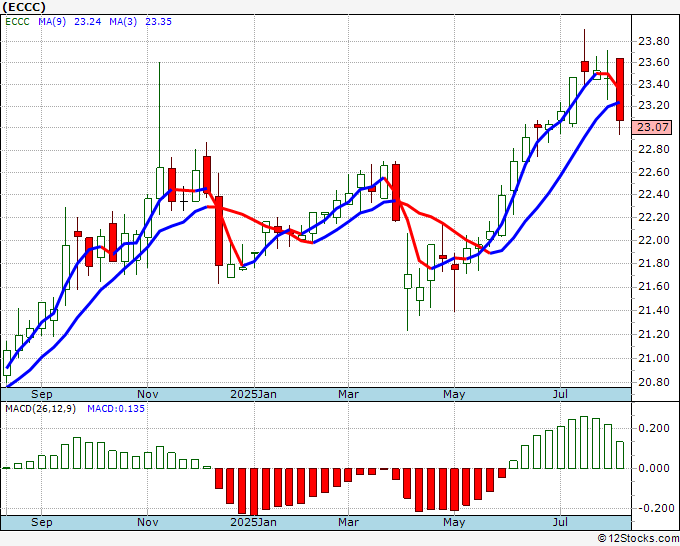Click 2025Jan on the price chart date axis
The width and height of the screenshot is (680, 546).
(253, 395)
